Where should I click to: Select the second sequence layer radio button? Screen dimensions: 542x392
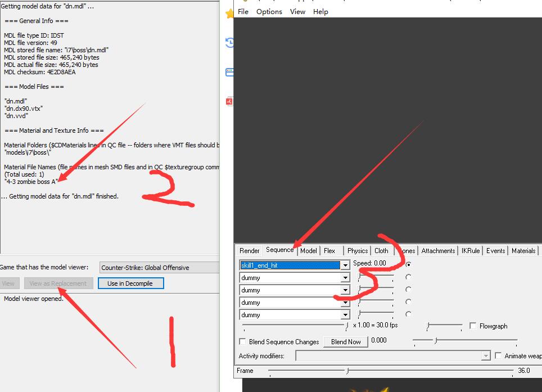408,277
